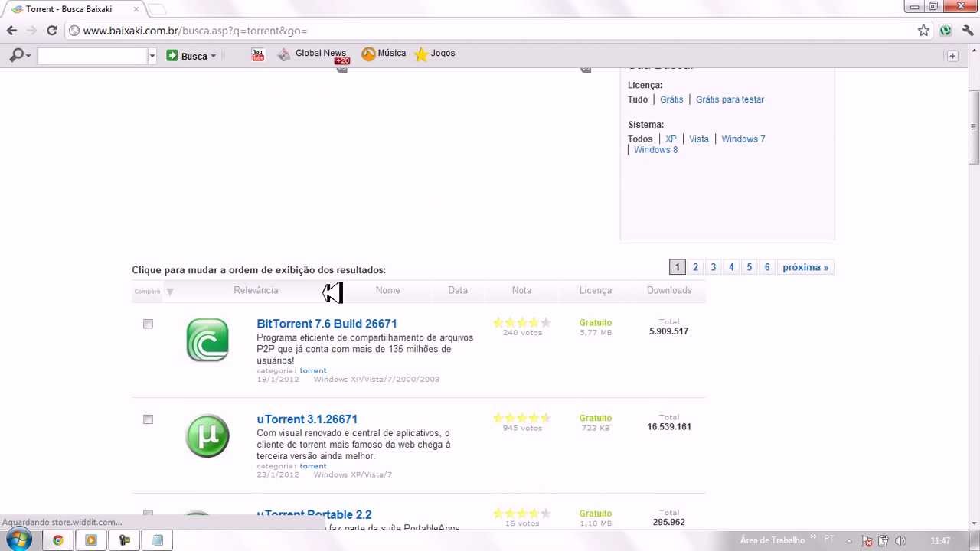
Task: Filter system by XP
Action: click(x=671, y=139)
